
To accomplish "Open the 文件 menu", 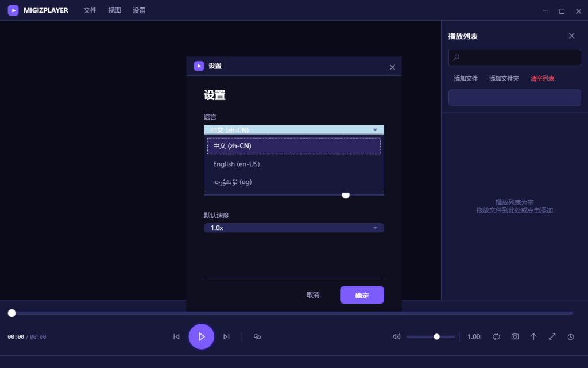I will point(90,10).
